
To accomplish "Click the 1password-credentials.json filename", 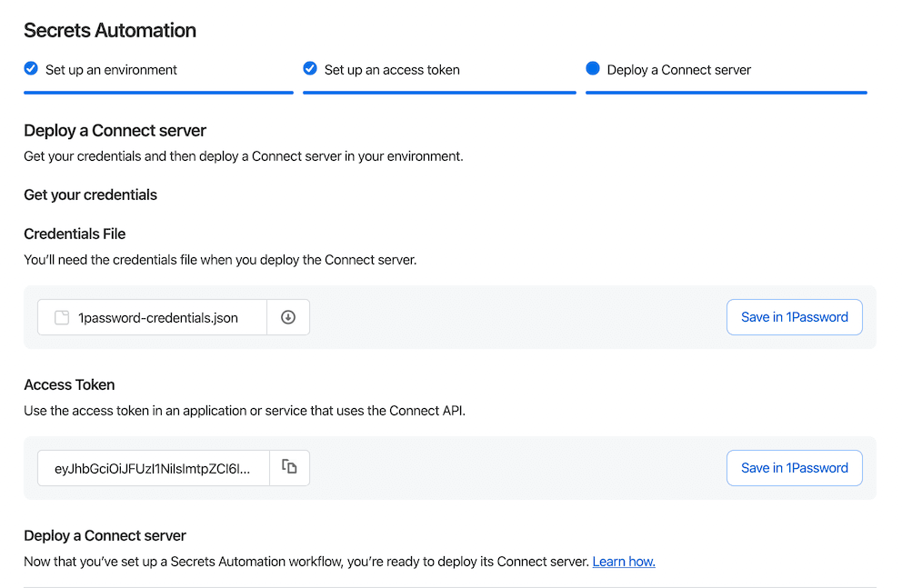I will click(158, 318).
